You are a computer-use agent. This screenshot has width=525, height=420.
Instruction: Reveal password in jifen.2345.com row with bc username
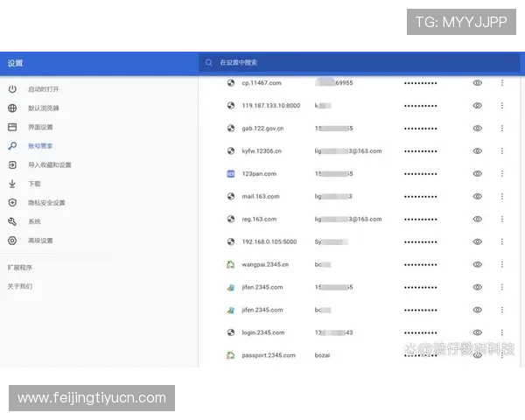pyautogui.click(x=478, y=310)
